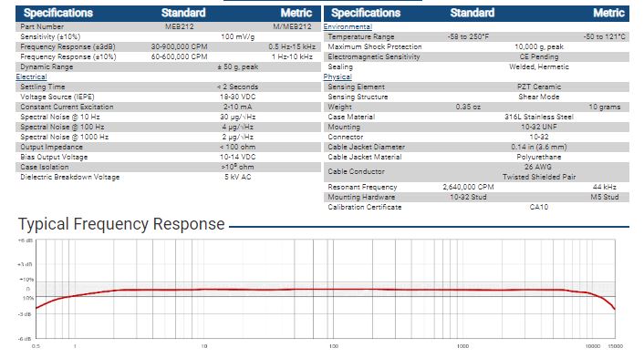The image size is (644, 358).
Task: Click the Physical section link
Action: pos(338,77)
